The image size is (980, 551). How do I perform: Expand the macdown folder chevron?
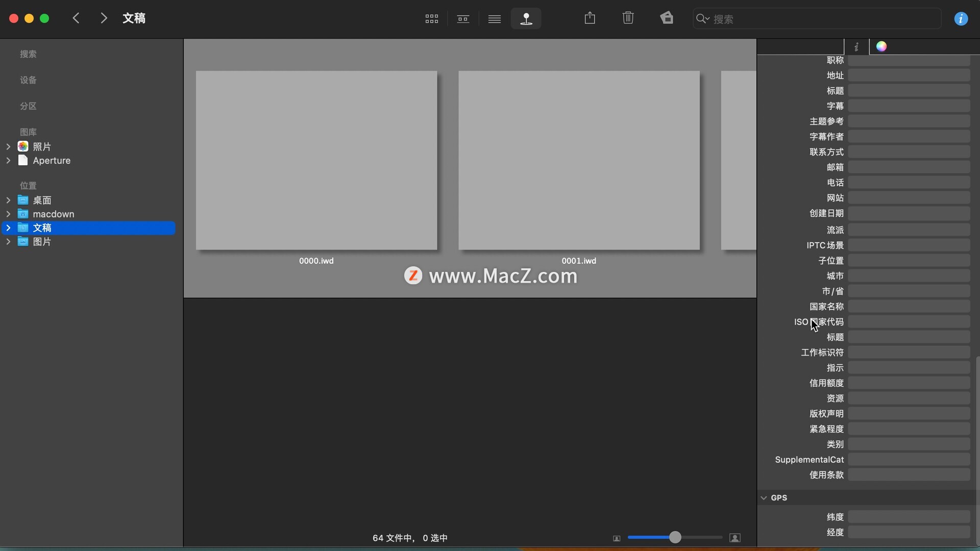pyautogui.click(x=8, y=214)
